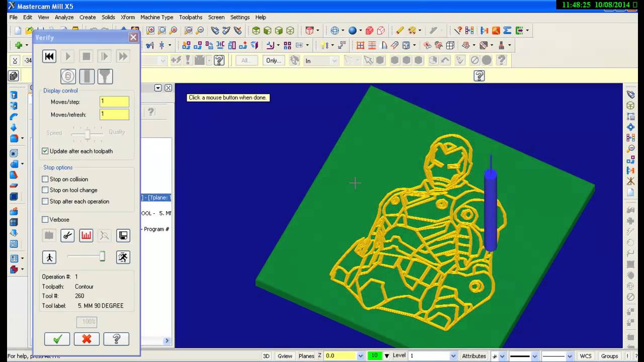Open the scissors section-cut icon in Verify
Screen dimensions: 644x362
pos(67,235)
